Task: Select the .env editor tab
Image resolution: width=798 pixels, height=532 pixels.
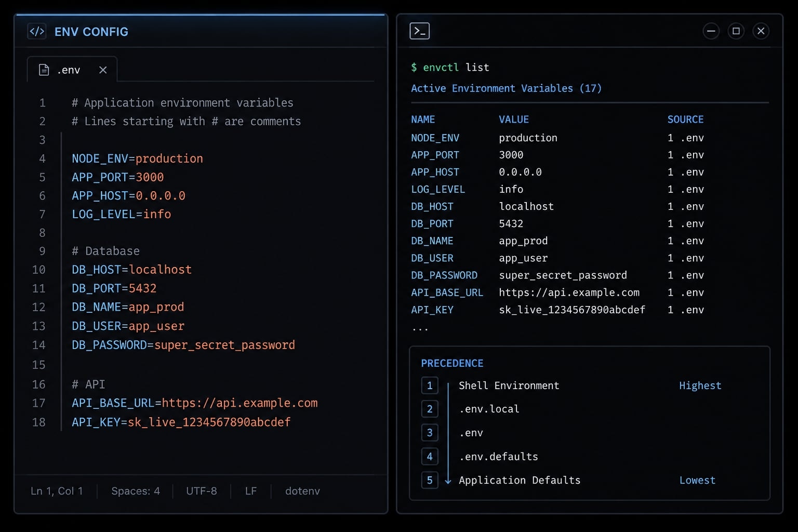Action: [x=72, y=69]
